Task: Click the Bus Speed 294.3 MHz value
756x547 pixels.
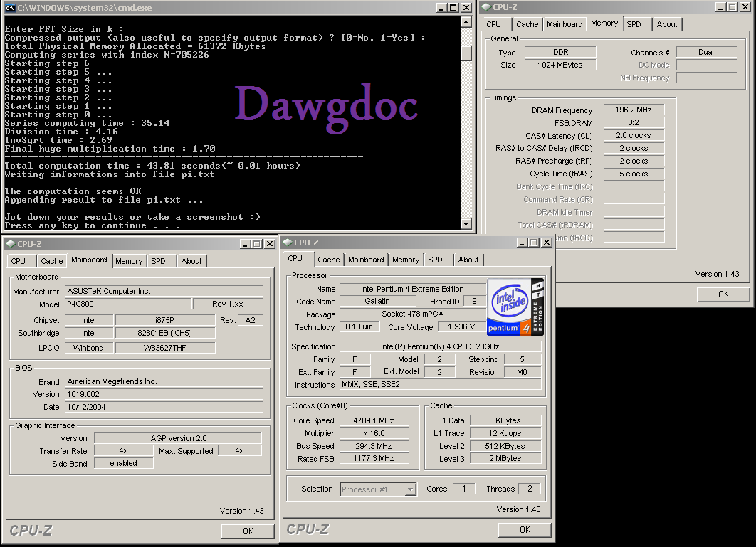Action: pos(374,446)
